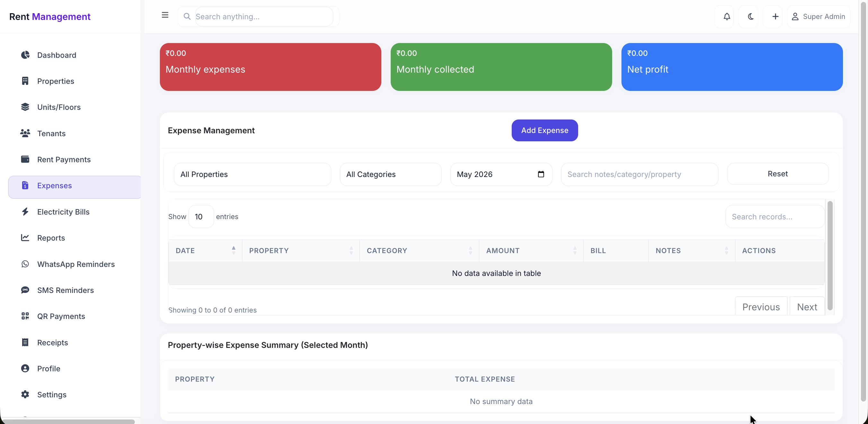Screen dimensions: 868x424
Task: Open Rent Payments page
Action: pyautogui.click(x=74, y=159)
